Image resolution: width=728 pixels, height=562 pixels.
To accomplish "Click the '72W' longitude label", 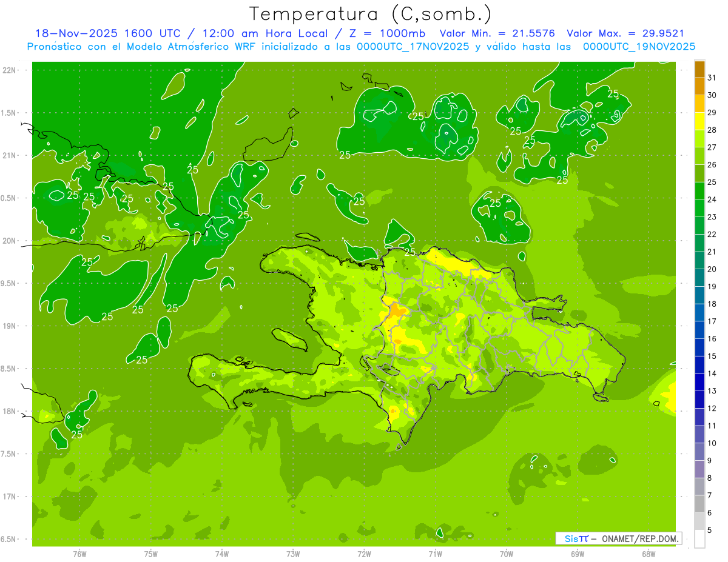I will point(364,554).
